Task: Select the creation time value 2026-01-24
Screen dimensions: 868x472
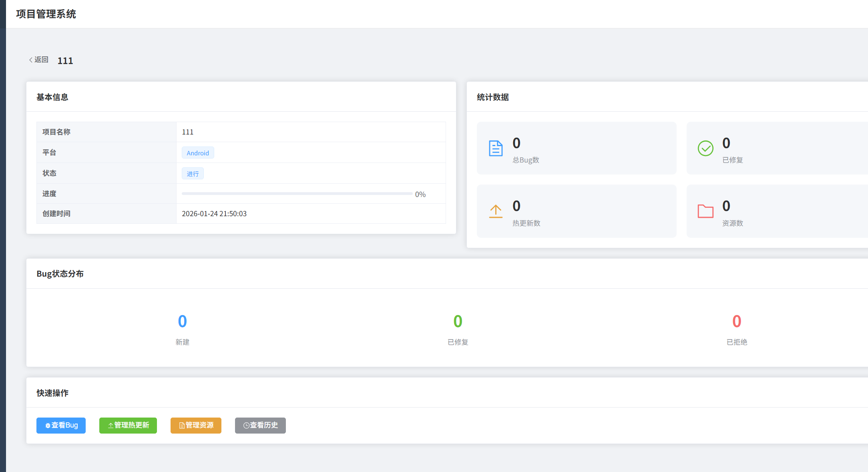Action: (x=214, y=214)
